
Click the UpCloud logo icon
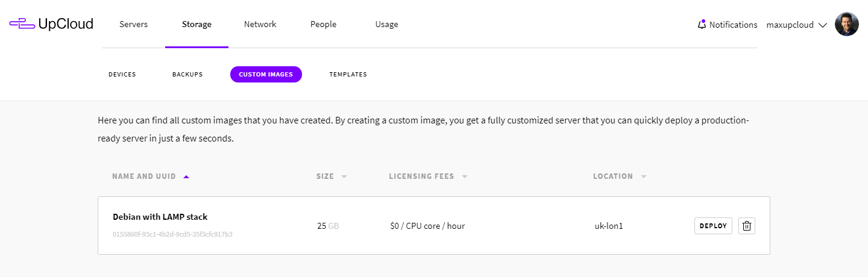coord(22,24)
